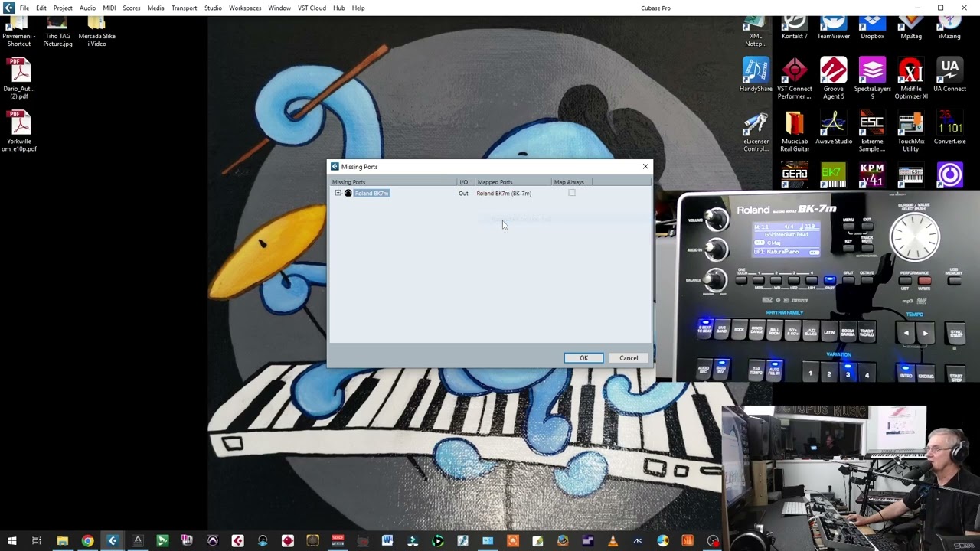Screen dimensions: 980x551
Task: Select the Groove Agent 5 icon
Action: coord(833,78)
